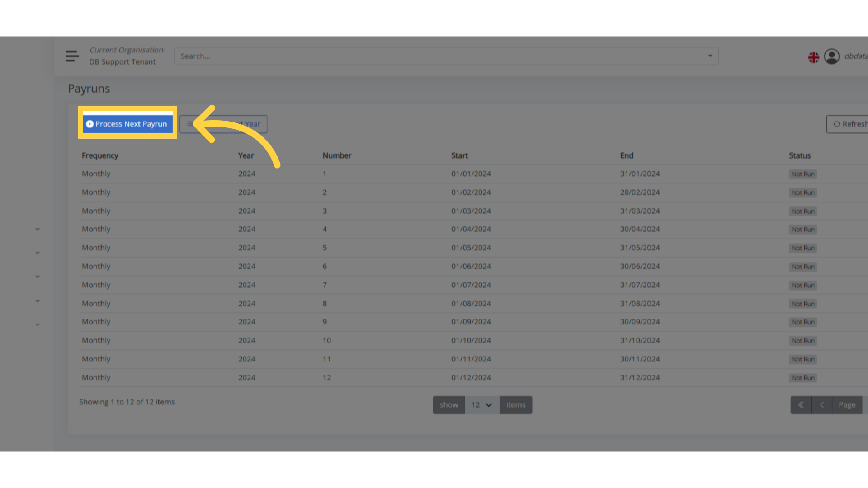Open the user account avatar icon

tap(832, 56)
